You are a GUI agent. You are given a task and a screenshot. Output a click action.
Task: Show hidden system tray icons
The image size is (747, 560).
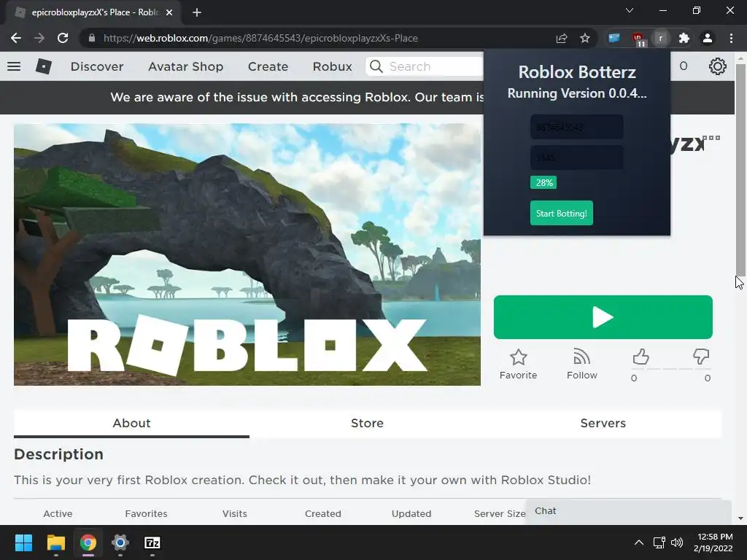[x=639, y=542]
